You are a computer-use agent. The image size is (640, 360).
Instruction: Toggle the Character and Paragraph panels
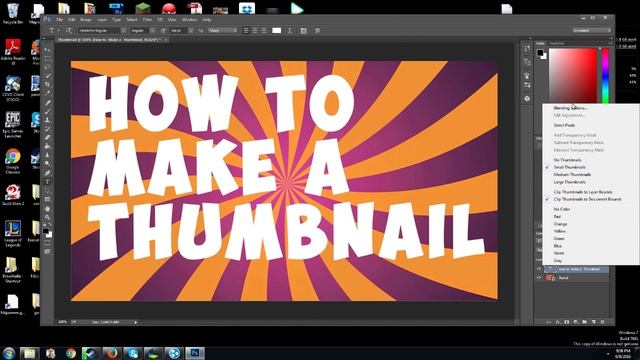pos(303,31)
